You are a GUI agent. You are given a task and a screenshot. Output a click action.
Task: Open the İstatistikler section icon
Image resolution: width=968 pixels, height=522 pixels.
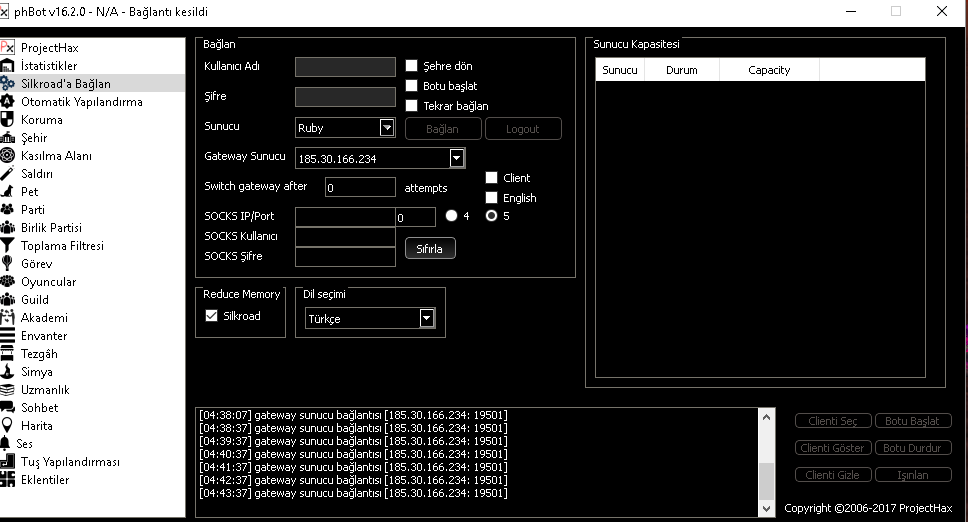pos(9,66)
